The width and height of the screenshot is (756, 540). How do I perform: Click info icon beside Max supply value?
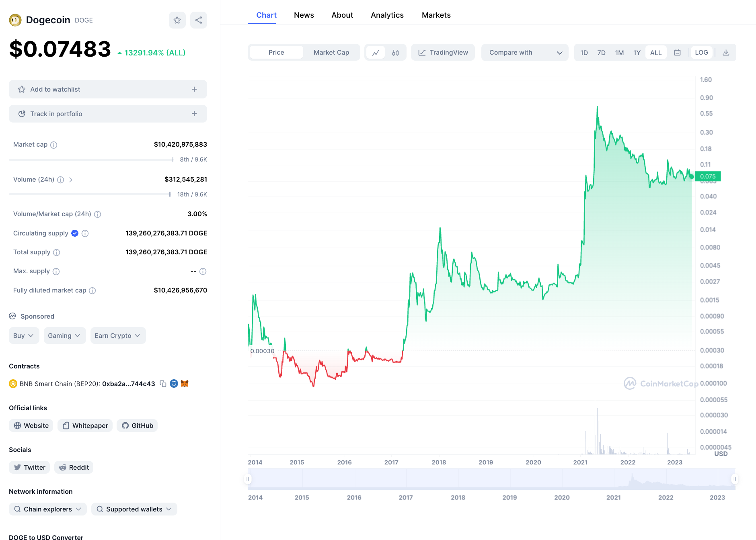[x=203, y=271]
